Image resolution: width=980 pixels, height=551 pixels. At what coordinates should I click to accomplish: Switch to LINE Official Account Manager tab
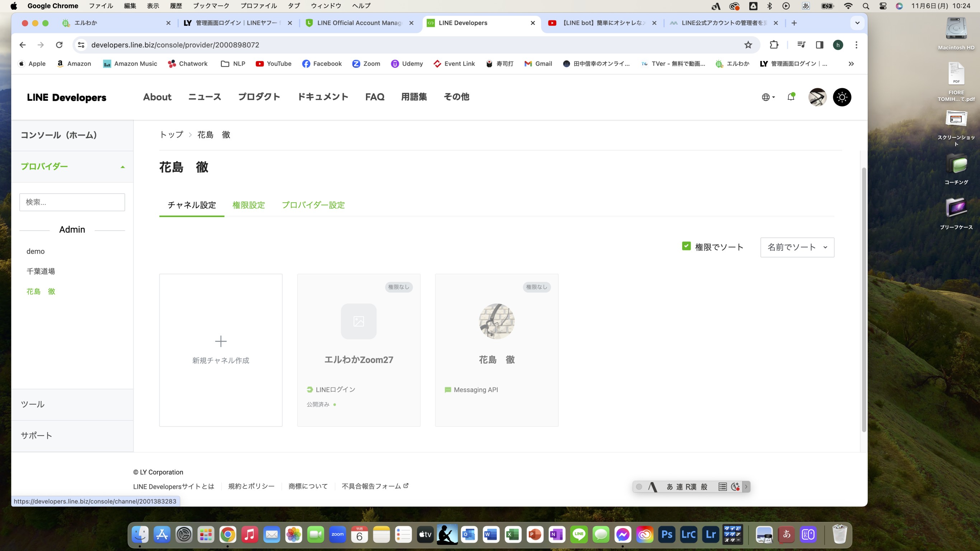click(x=360, y=23)
